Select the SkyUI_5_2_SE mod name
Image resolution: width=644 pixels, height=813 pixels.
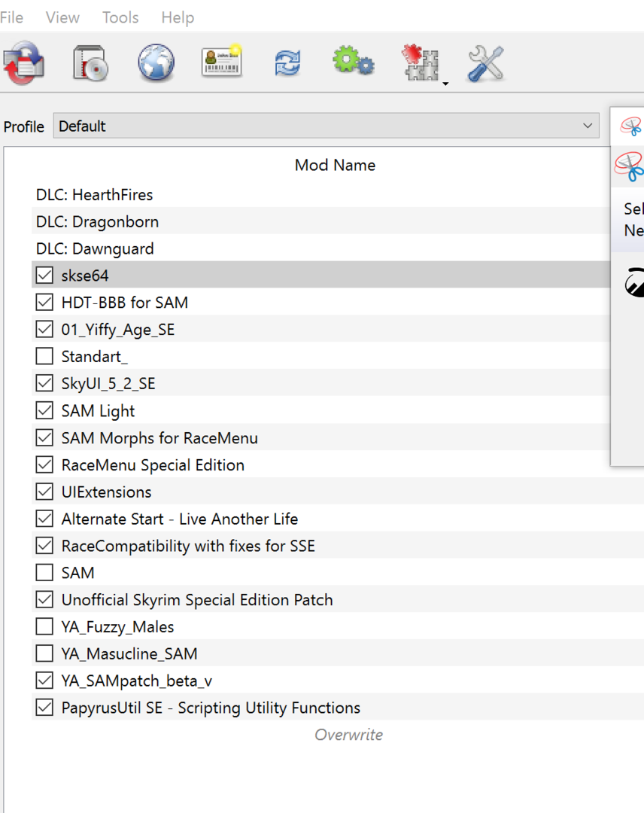108,384
